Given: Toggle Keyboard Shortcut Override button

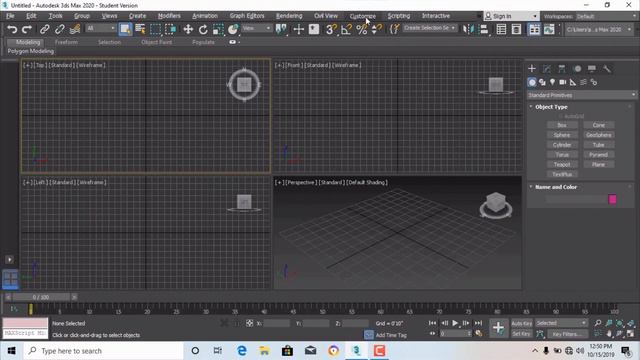Looking at the screenshot, I should pyautogui.click(x=314, y=29).
